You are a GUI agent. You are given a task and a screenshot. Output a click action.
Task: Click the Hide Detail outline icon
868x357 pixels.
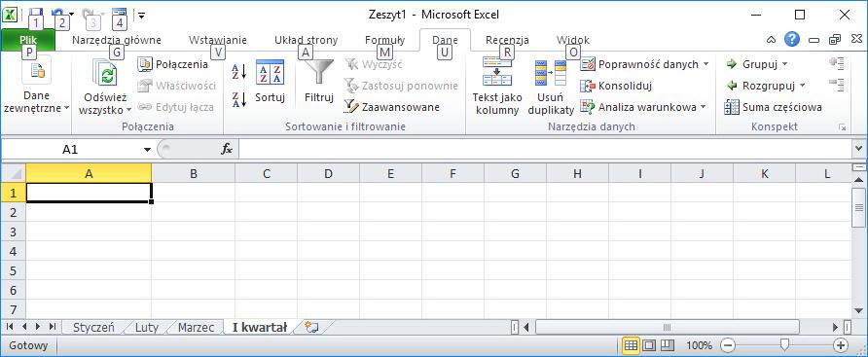coord(837,85)
